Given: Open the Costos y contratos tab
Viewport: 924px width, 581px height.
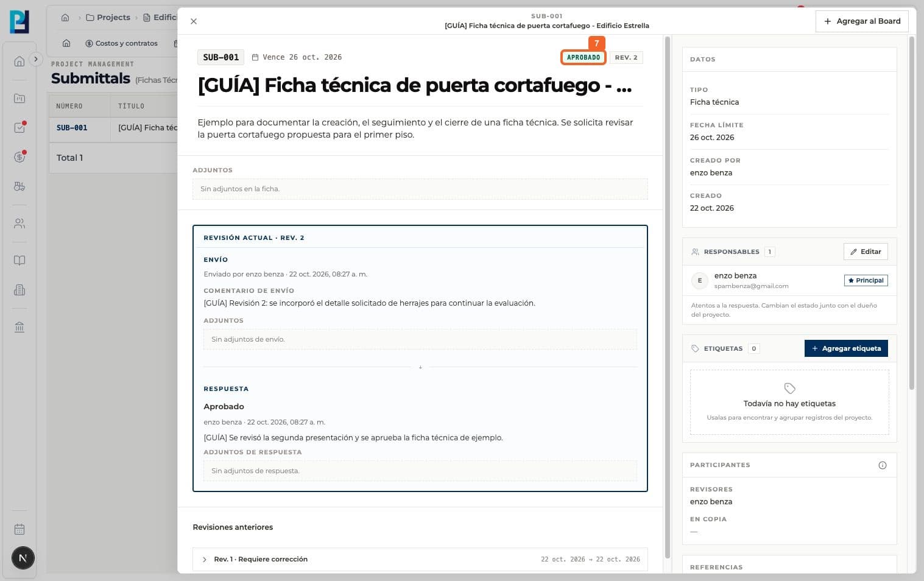Looking at the screenshot, I should (122, 43).
